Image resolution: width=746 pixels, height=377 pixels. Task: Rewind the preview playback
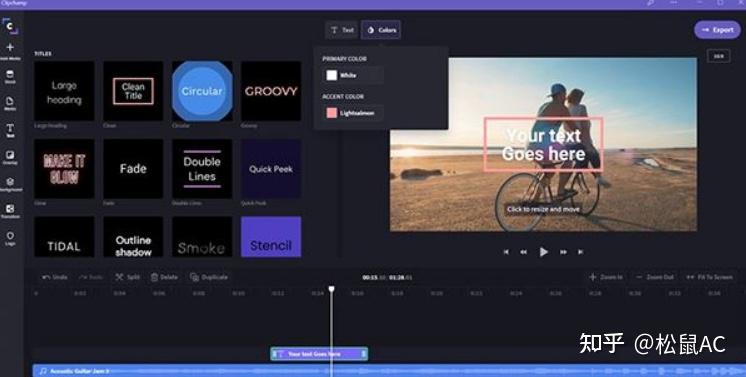523,252
